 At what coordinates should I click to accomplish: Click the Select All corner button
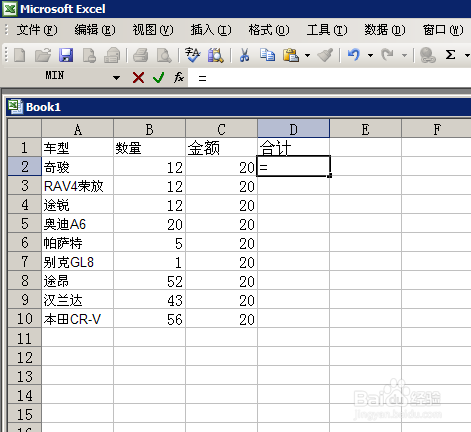(24, 128)
